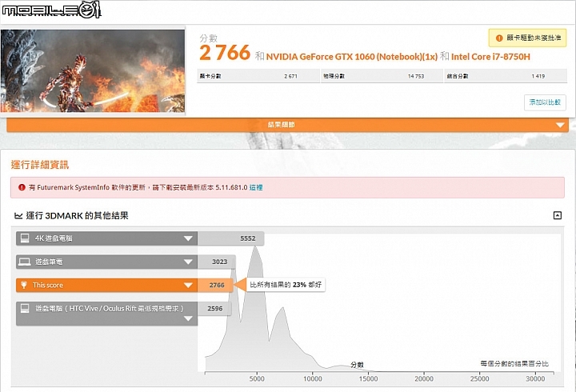The width and height of the screenshot is (576, 392).
Task: Click the 10000 label on chart axis
Action: [x=312, y=378]
